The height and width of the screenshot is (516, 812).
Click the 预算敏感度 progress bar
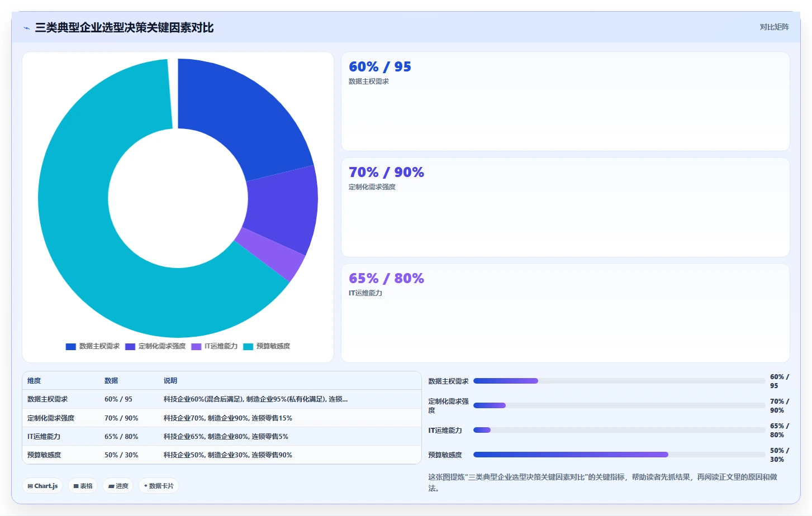click(x=619, y=455)
